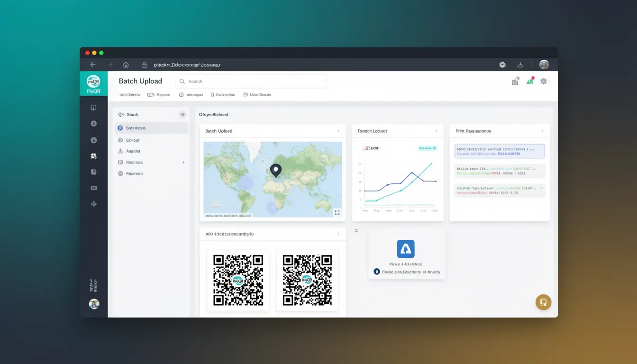Click the topmost square icon in dark sidebar
The height and width of the screenshot is (364, 637).
(x=94, y=108)
